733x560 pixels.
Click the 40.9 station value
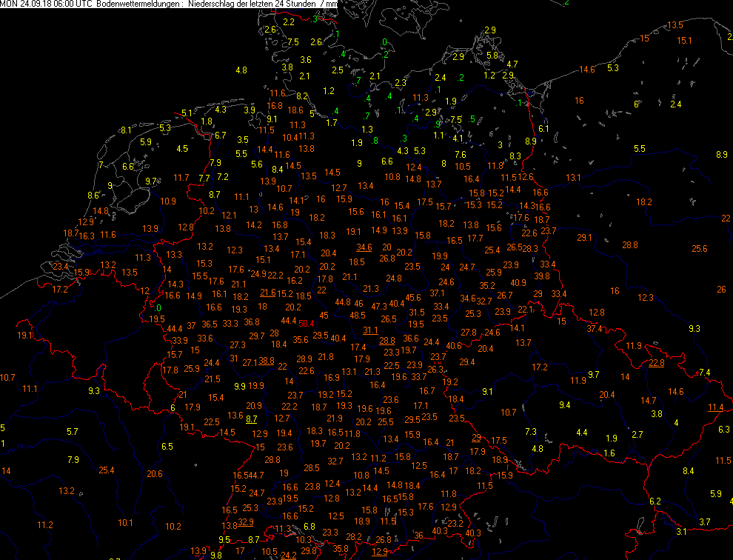tap(518, 282)
